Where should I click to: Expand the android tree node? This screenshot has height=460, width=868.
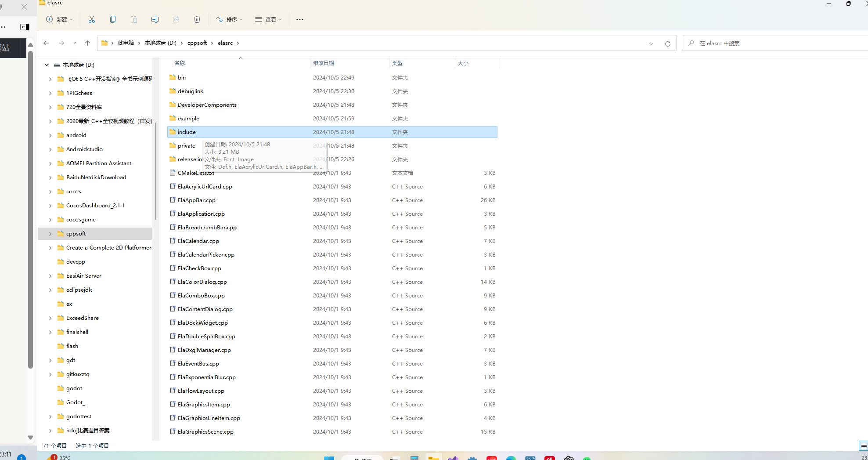pyautogui.click(x=50, y=135)
